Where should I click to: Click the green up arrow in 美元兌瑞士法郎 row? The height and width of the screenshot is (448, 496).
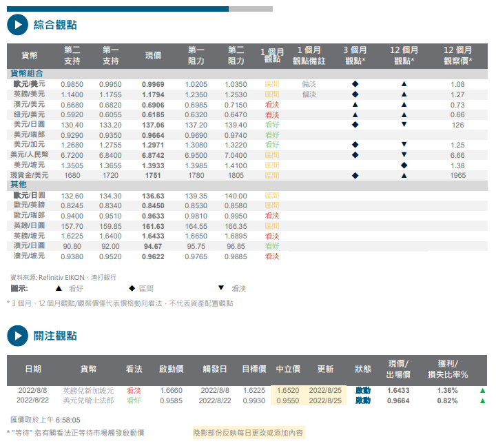coord(482,400)
